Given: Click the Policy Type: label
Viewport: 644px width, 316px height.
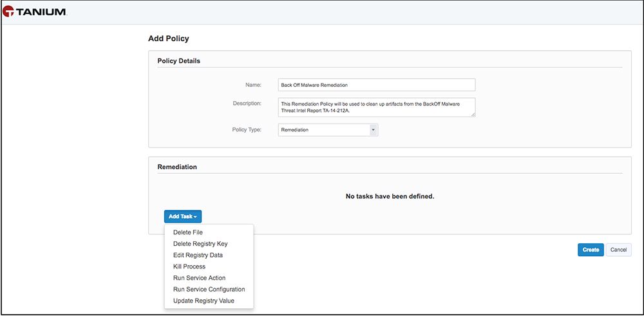Looking at the screenshot, I should (247, 130).
